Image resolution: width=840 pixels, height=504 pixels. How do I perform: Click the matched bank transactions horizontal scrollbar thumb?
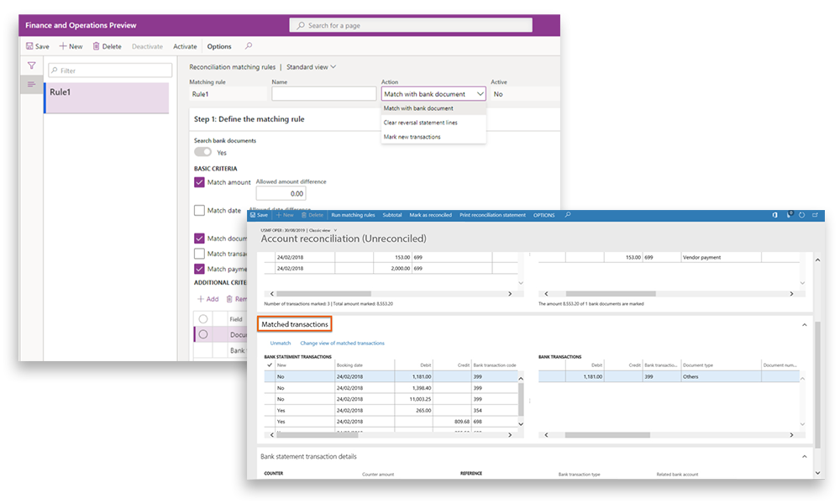point(607,435)
